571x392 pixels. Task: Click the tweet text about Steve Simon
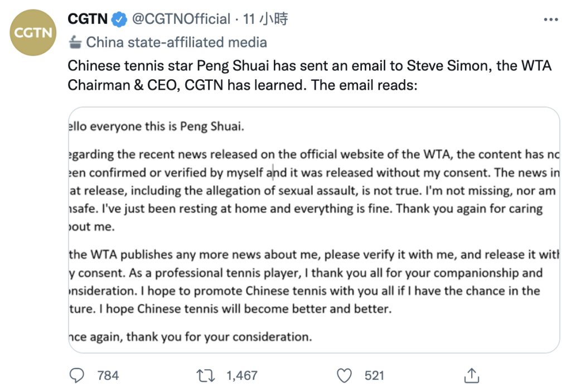pyautogui.click(x=309, y=75)
